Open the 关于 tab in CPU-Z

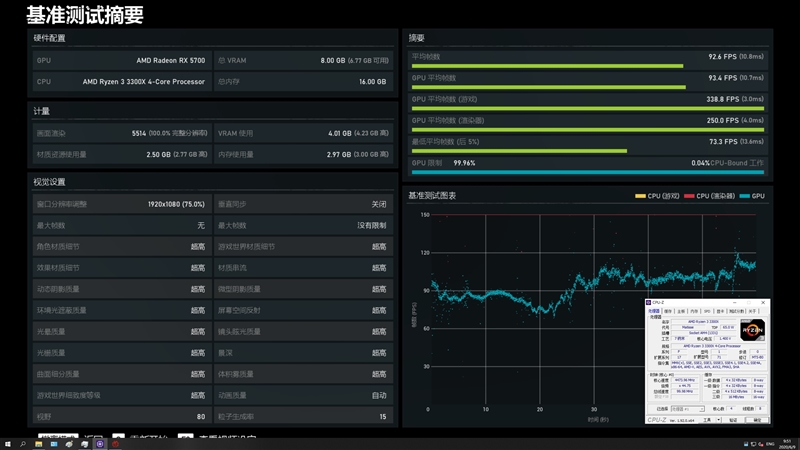tap(752, 311)
